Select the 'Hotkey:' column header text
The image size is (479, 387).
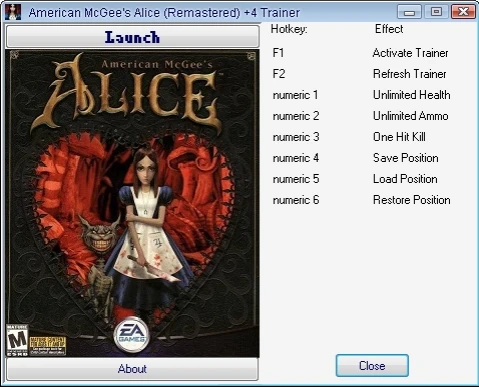pos(289,29)
